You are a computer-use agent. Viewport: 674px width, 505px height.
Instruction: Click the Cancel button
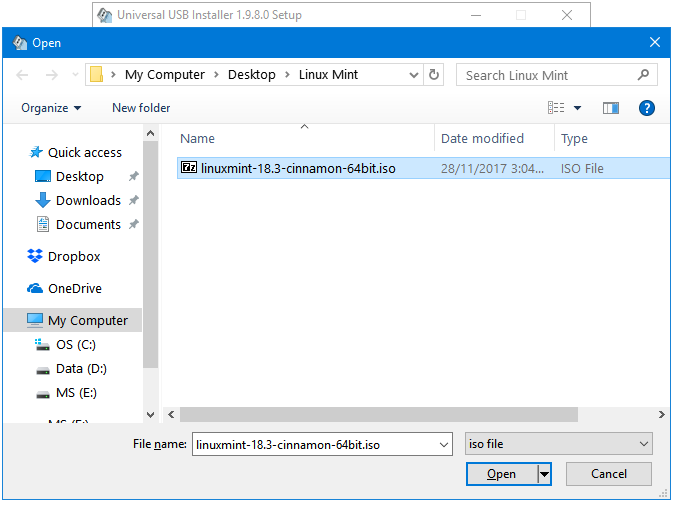pyautogui.click(x=608, y=474)
